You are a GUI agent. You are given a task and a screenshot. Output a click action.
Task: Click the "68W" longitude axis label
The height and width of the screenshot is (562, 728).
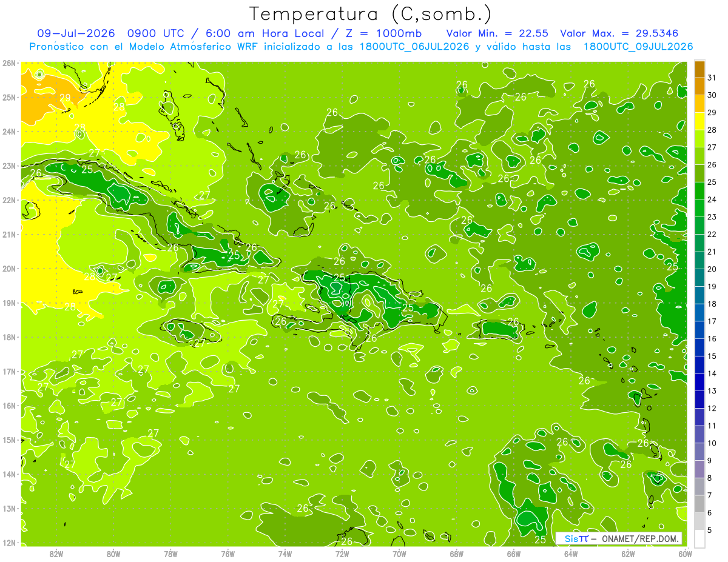457,554
